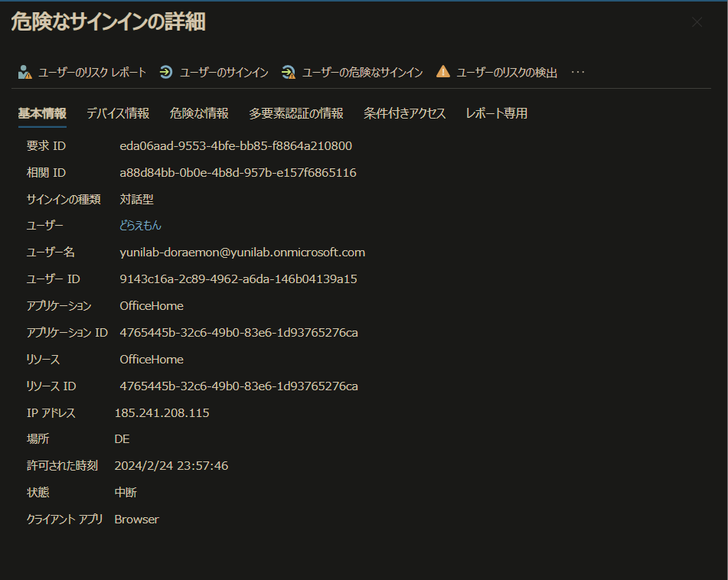Click the user ID value 9143c16a-2c89

pos(238,279)
